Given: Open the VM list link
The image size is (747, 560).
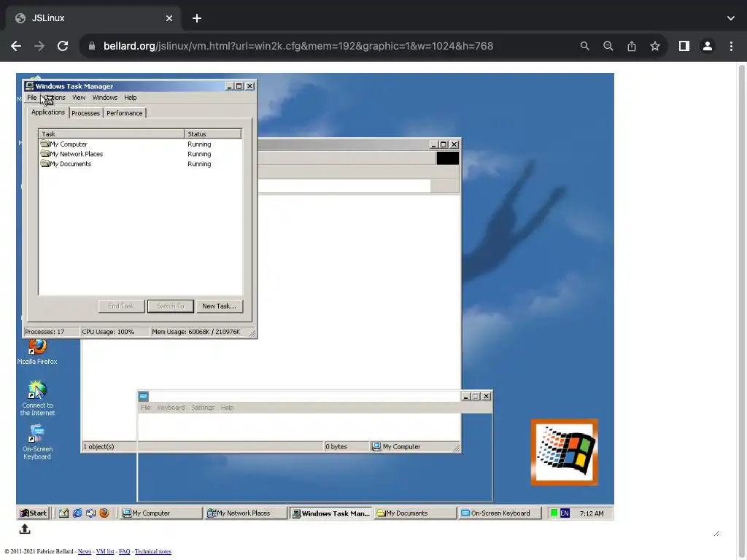Looking at the screenshot, I should 105,551.
